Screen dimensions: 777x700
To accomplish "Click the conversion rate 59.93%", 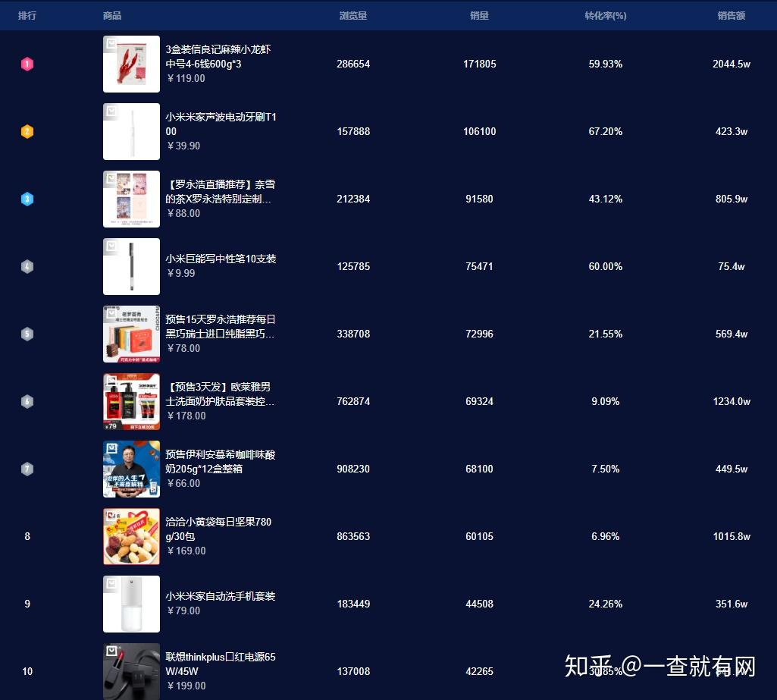I will point(606,64).
